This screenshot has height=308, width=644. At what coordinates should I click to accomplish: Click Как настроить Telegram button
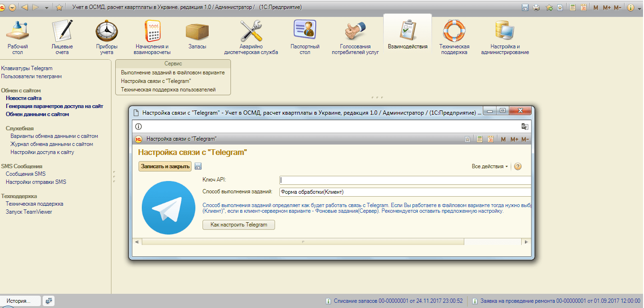pyautogui.click(x=239, y=225)
